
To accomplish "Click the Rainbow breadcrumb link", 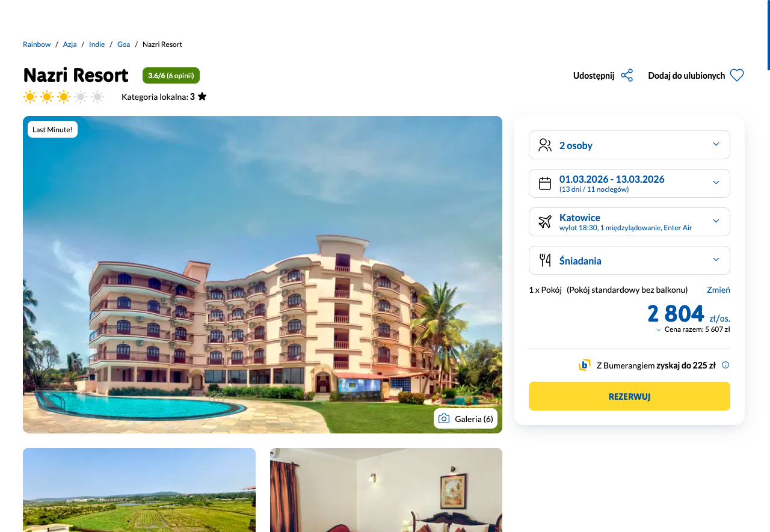I will [37, 44].
